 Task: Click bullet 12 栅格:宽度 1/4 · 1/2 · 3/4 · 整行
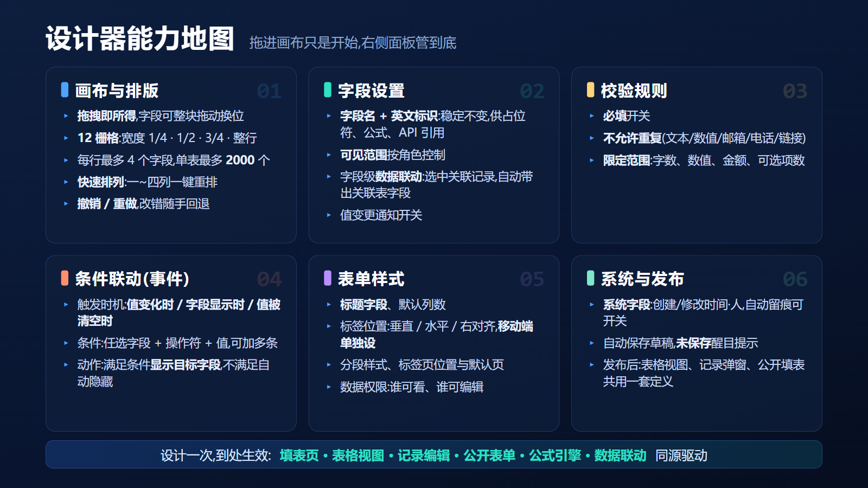(167, 138)
